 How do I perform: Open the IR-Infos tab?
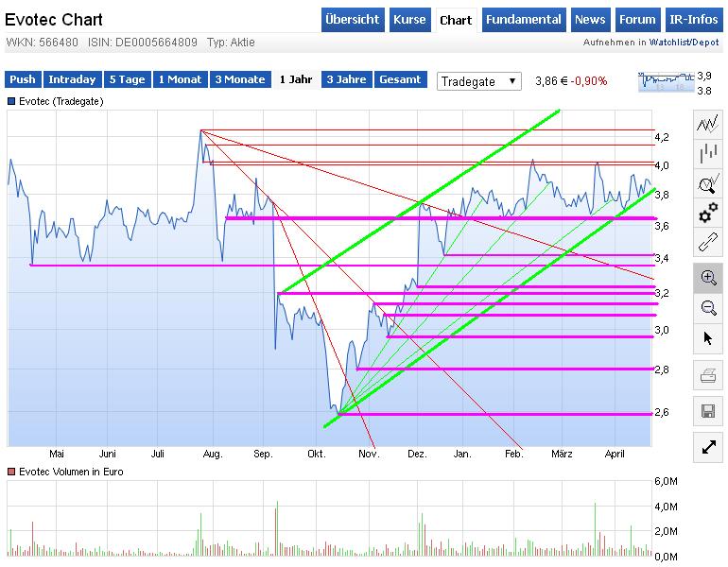point(694,20)
